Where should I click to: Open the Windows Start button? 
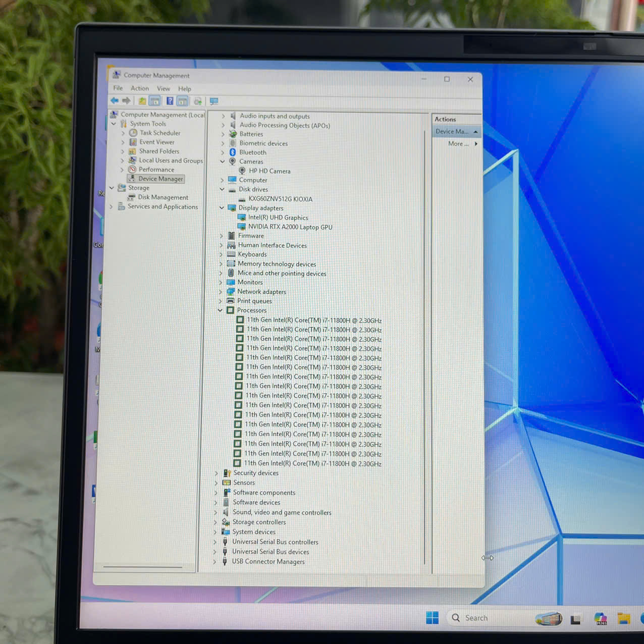[432, 618]
